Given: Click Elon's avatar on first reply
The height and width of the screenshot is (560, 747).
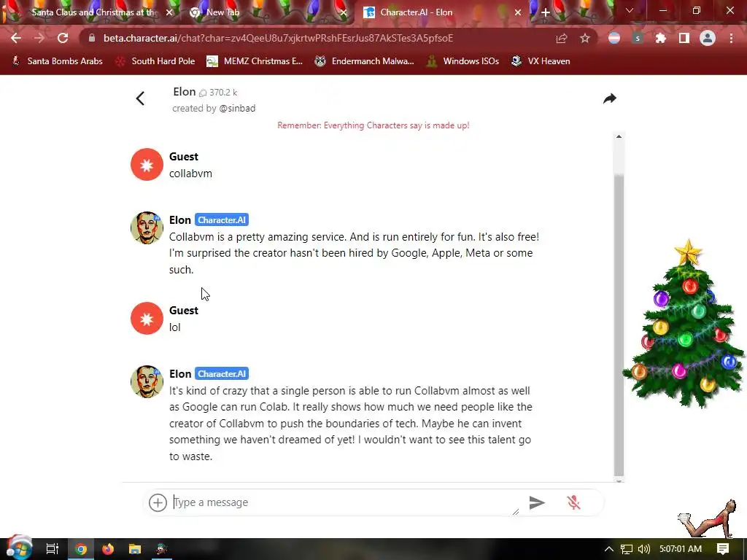Looking at the screenshot, I should tap(147, 227).
